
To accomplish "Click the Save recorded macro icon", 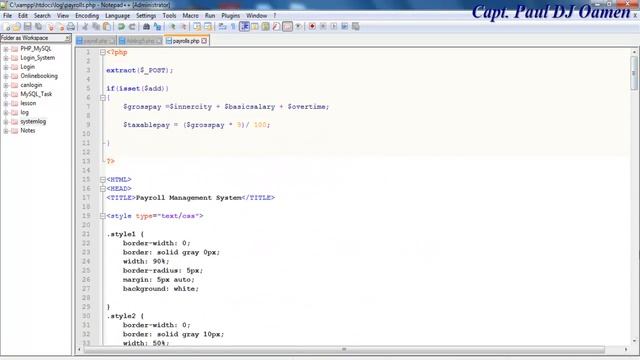I will [356, 27].
